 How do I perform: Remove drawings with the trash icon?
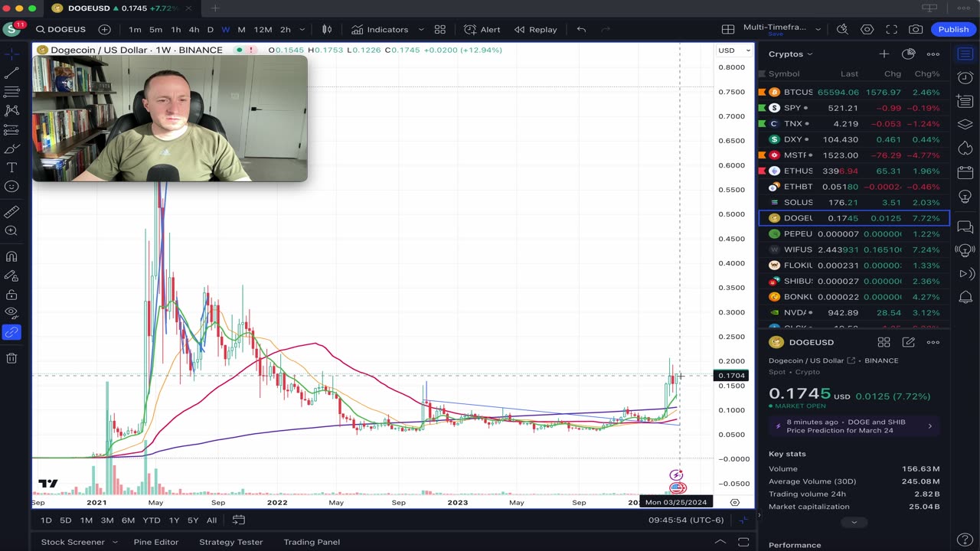11,358
